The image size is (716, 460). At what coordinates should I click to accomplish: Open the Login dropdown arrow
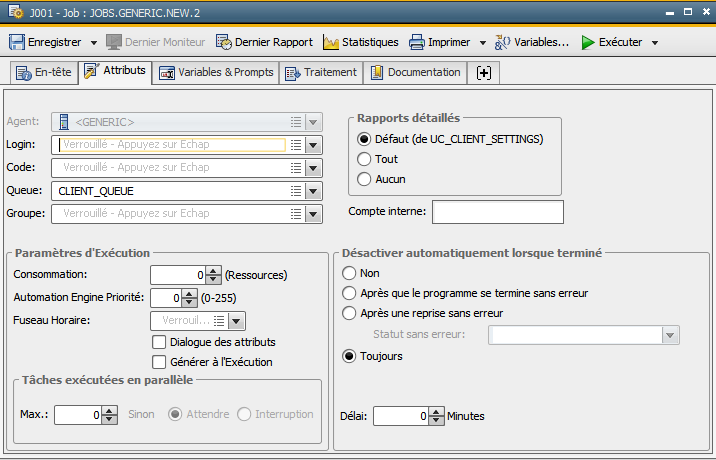pos(314,145)
